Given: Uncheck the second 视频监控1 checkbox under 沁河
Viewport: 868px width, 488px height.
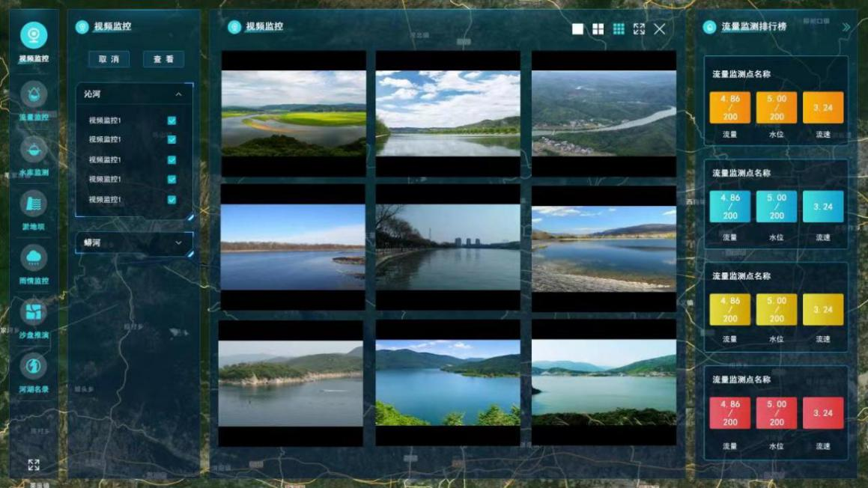Looking at the screenshot, I should coord(172,139).
